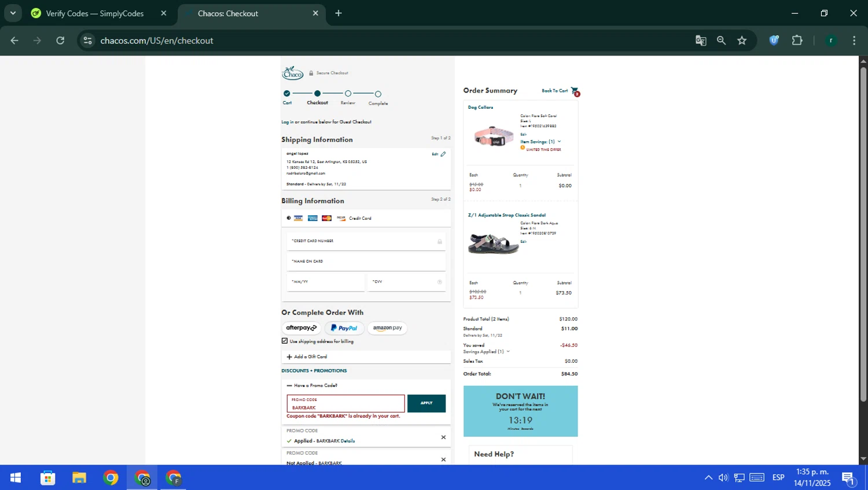
Task: Go back to the previous page
Action: coord(14,40)
